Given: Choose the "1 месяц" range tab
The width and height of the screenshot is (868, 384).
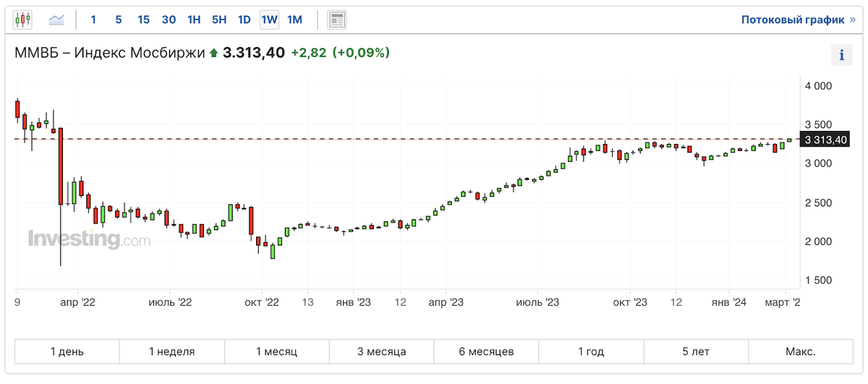Looking at the screenshot, I should click(277, 351).
